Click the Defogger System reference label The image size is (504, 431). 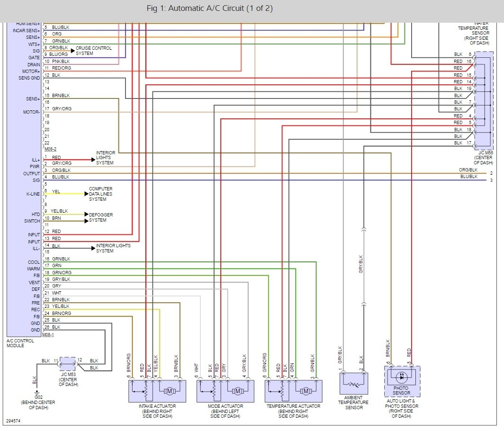[x=100, y=217]
